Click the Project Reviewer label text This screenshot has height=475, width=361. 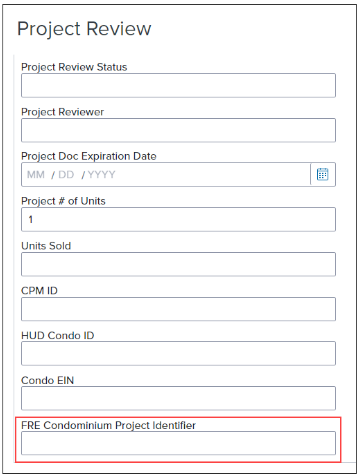tap(62, 112)
